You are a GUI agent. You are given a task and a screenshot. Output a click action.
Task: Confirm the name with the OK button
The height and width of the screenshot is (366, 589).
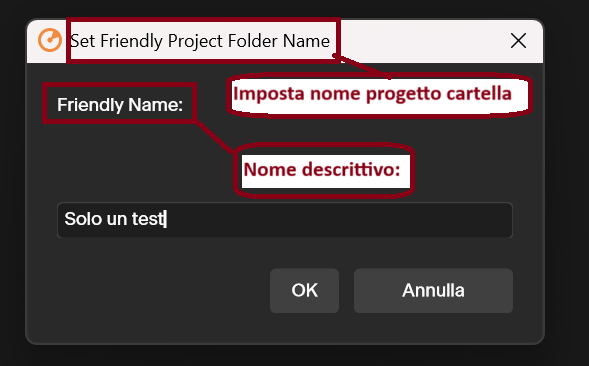[x=304, y=290]
